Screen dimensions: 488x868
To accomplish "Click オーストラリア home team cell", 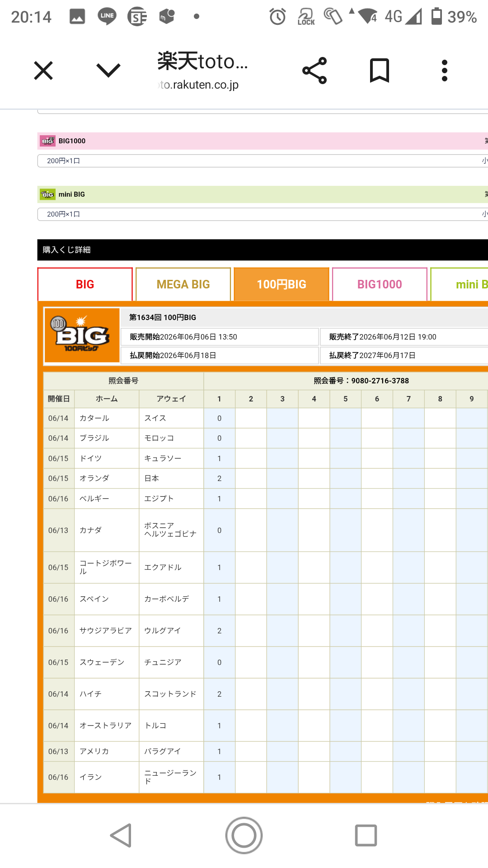I will click(x=107, y=726).
